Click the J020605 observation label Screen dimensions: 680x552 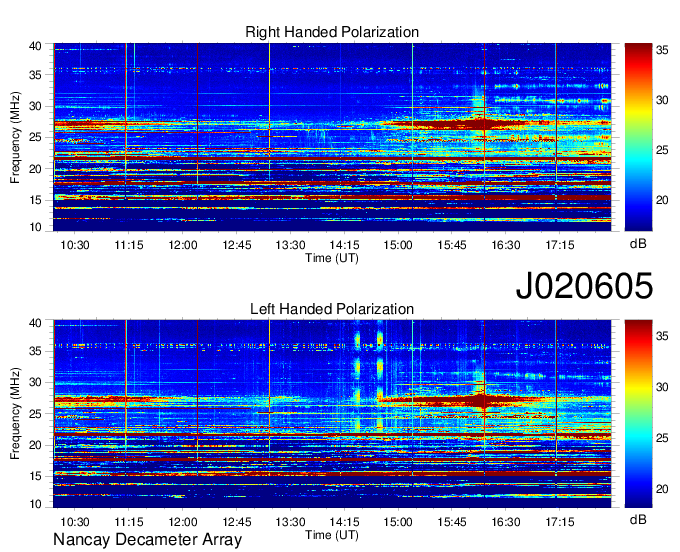point(584,286)
